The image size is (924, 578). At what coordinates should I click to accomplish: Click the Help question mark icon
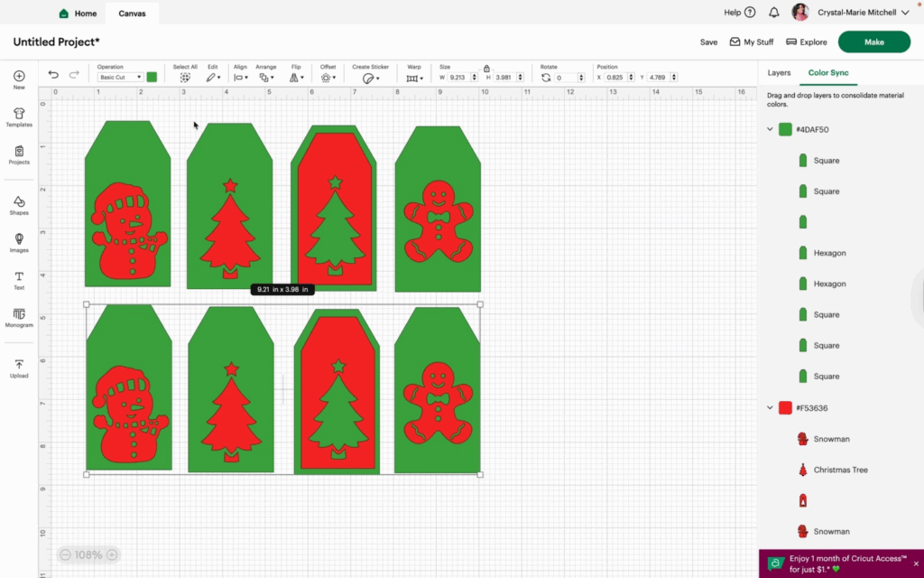(x=750, y=13)
